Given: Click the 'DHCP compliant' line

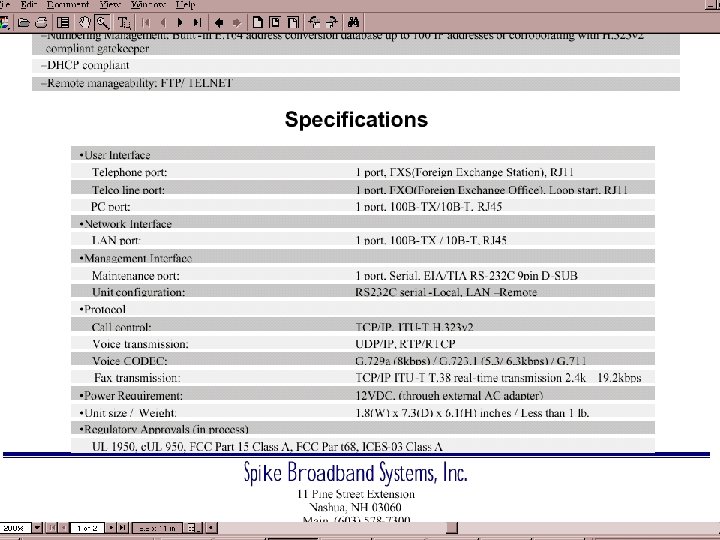Looking at the screenshot, I should click(85, 65).
